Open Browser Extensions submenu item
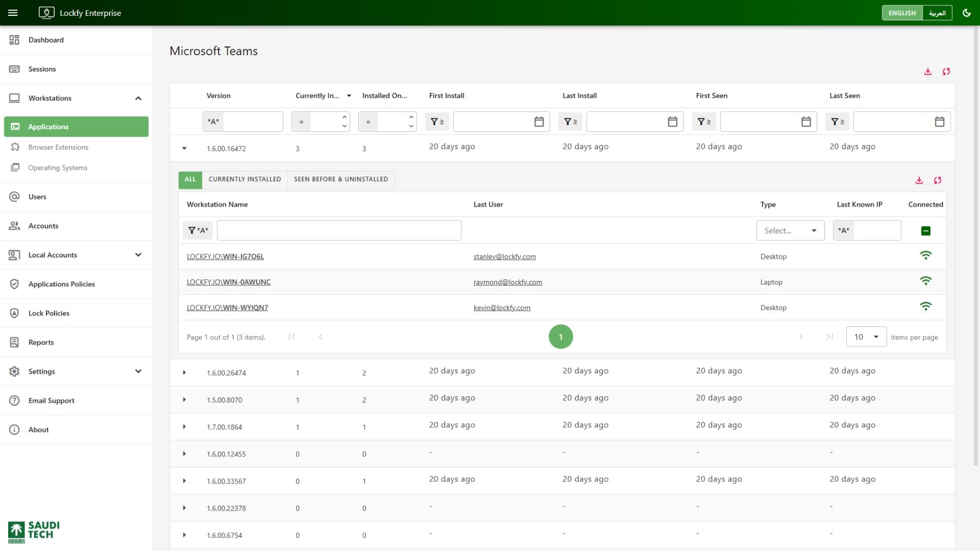 [x=76, y=147]
